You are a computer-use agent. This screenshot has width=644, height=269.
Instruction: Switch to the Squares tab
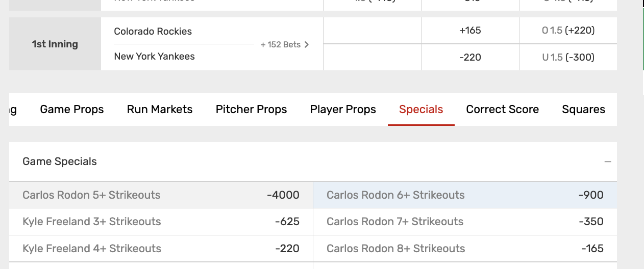point(583,110)
